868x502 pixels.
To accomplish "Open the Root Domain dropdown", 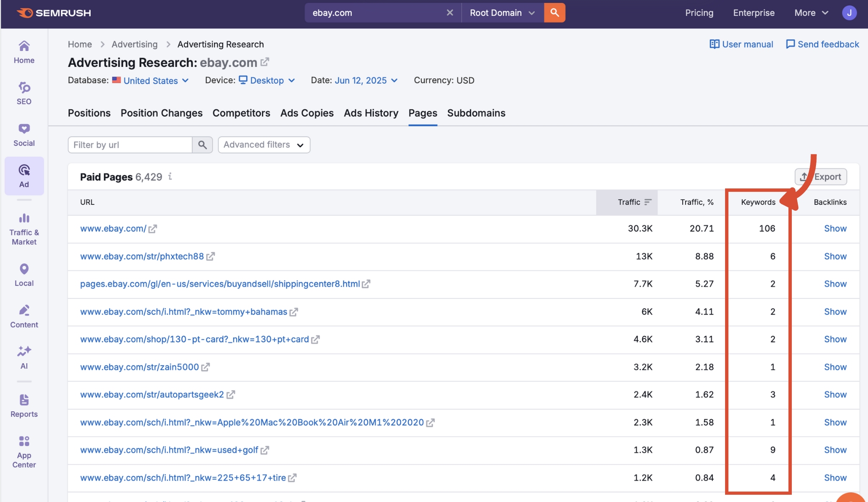I will pos(501,13).
